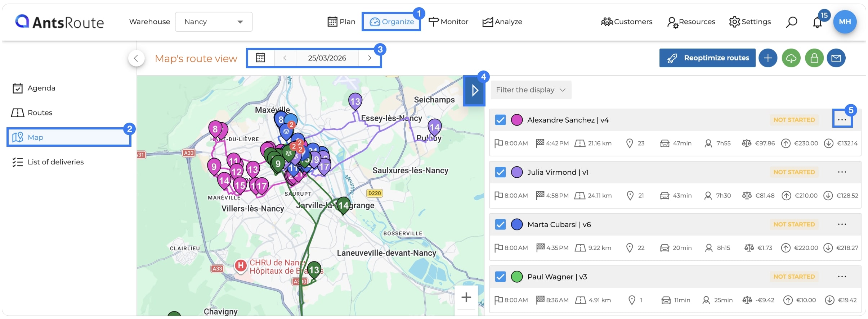Click the €230.00 revenue value
This screenshot has width=868, height=319.
tap(806, 143)
